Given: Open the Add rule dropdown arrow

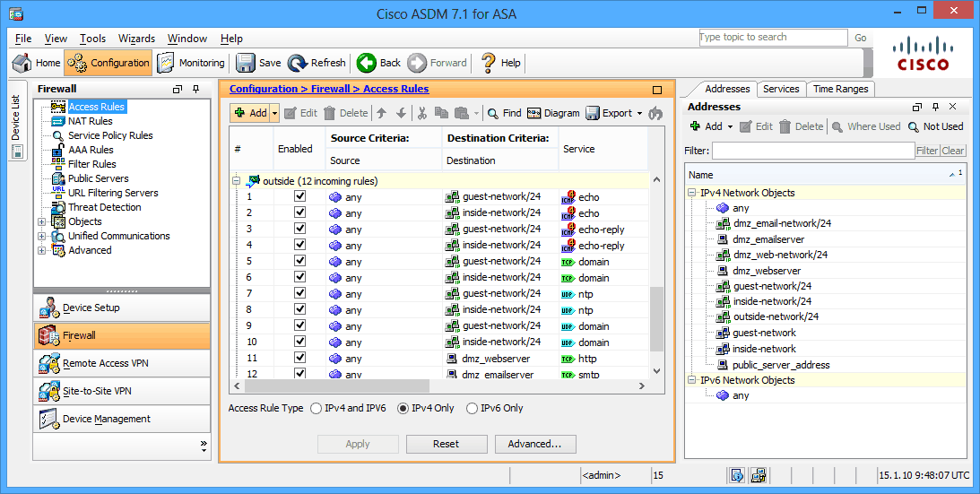Looking at the screenshot, I should point(274,113).
